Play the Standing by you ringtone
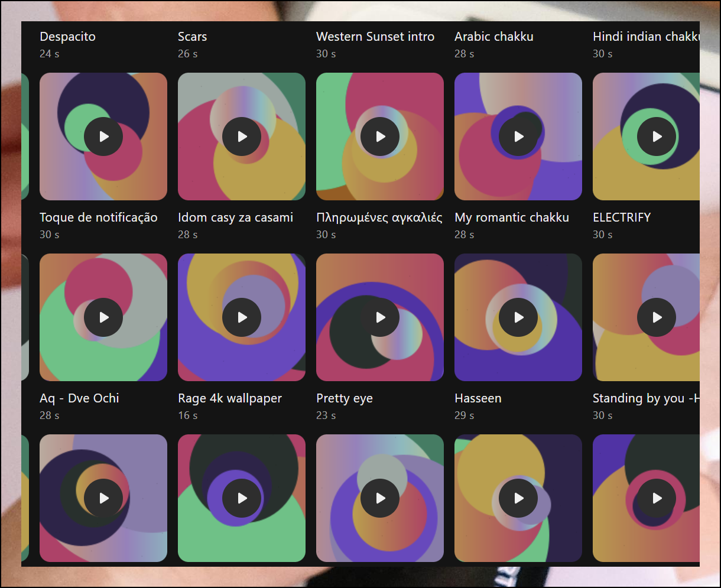The width and height of the screenshot is (721, 588). (657, 317)
